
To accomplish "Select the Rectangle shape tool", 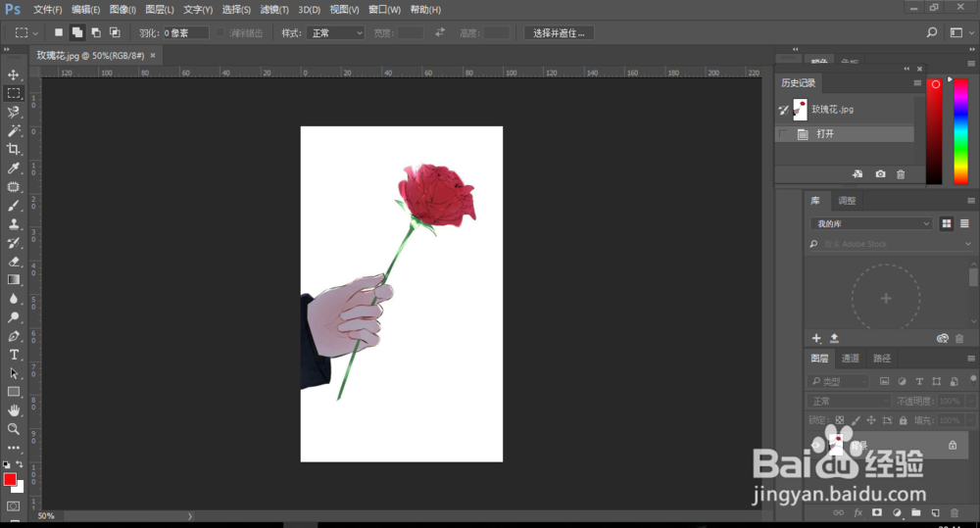I will 13,392.
